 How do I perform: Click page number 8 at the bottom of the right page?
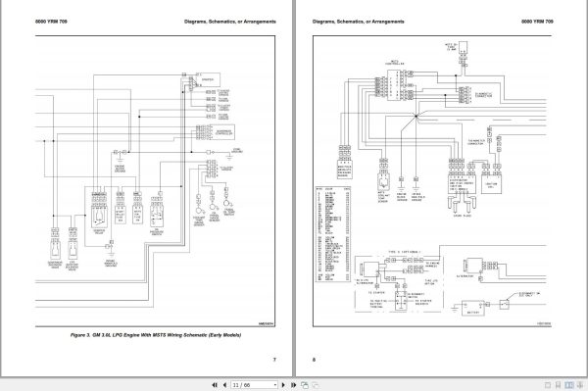314,360
